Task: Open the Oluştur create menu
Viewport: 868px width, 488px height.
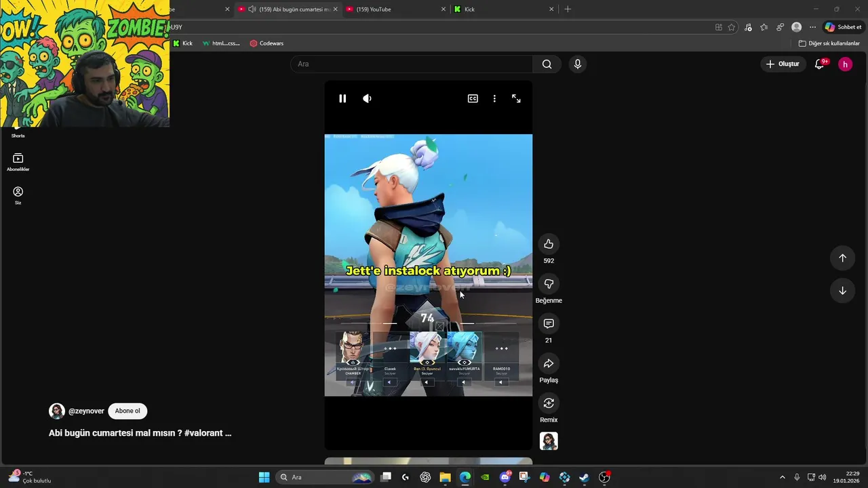Action: coord(783,64)
